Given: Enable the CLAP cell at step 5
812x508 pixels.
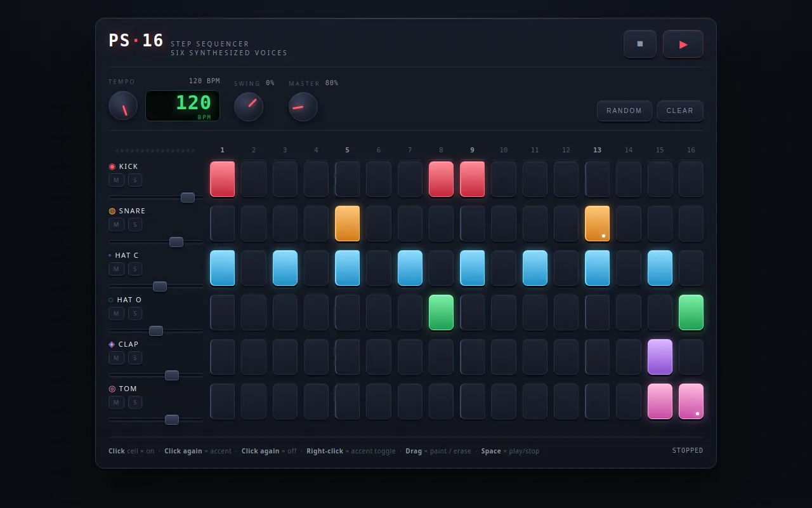Looking at the screenshot, I should coord(348,357).
